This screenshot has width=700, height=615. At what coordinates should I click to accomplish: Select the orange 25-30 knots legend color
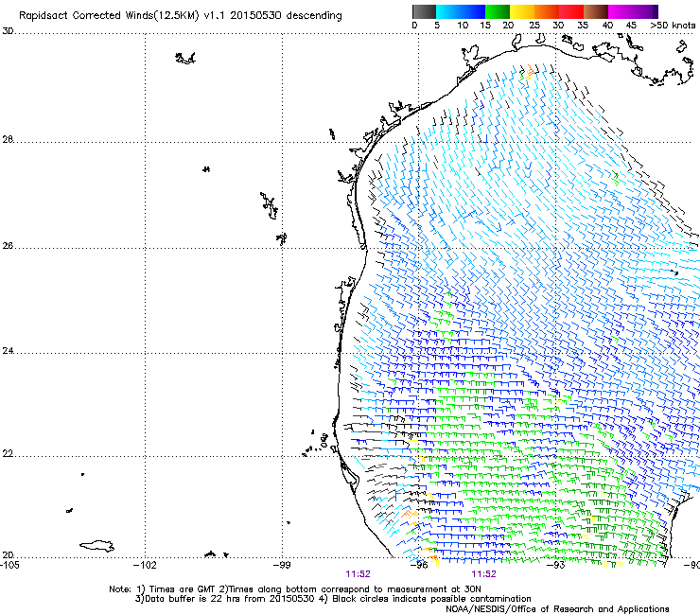(x=547, y=11)
